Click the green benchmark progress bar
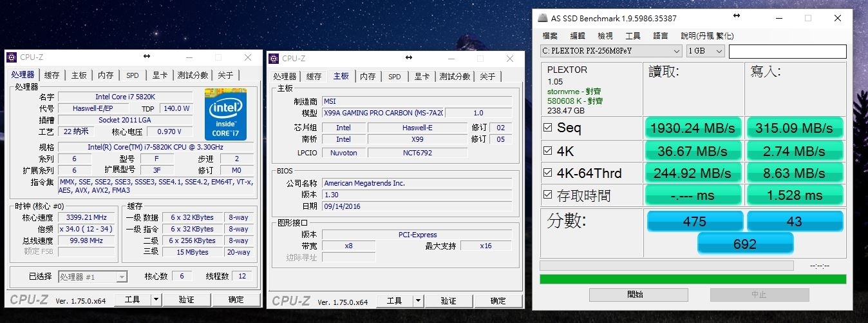The height and width of the screenshot is (323, 868). coord(693,279)
